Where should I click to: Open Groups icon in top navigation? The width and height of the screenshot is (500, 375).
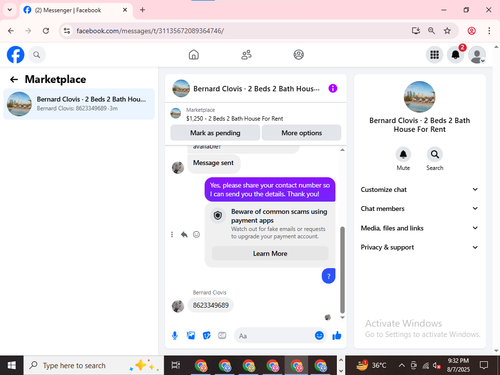coord(298,55)
